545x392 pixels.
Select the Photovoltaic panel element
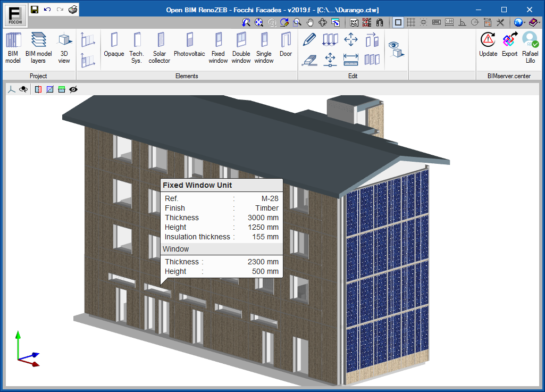point(189,45)
